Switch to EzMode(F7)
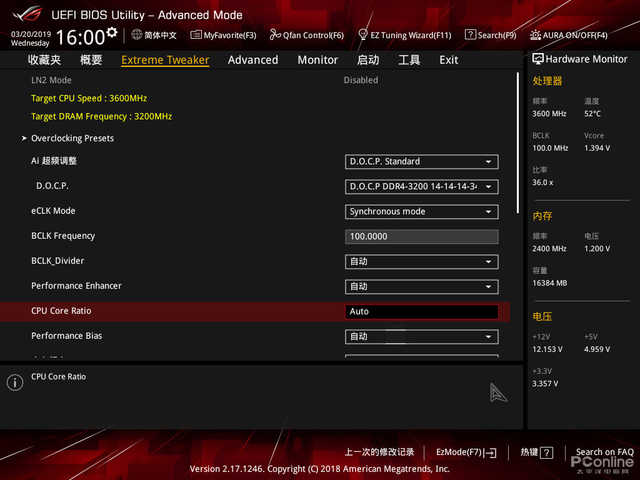The width and height of the screenshot is (640, 480). pos(466,452)
